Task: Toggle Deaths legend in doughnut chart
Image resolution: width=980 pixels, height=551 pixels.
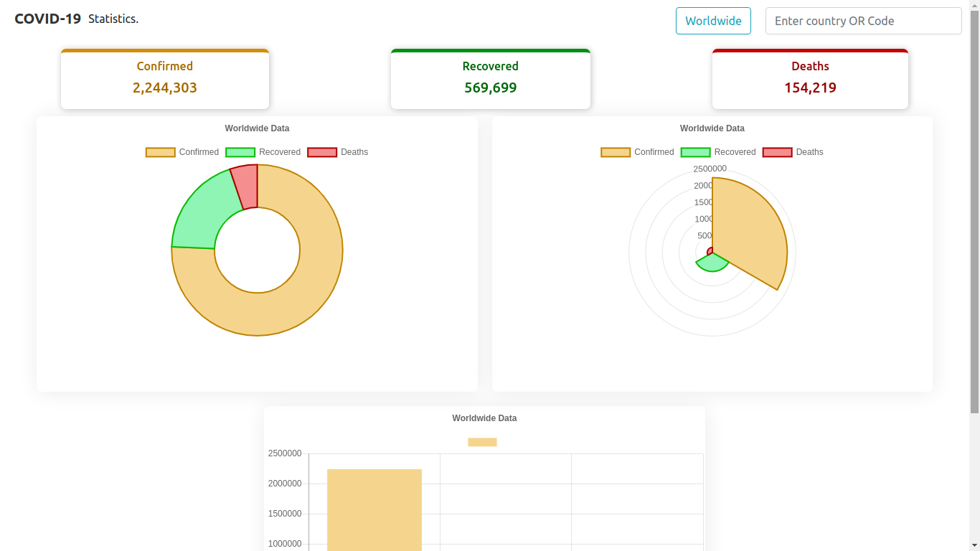Action: (338, 152)
